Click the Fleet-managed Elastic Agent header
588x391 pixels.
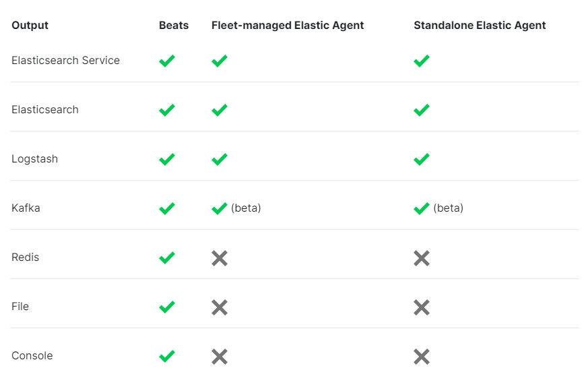(x=288, y=26)
